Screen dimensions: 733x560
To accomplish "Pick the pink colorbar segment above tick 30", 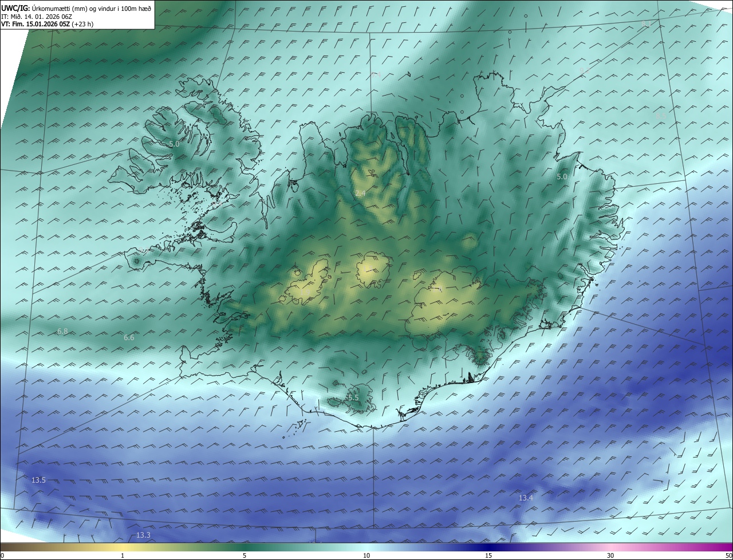I will [610, 547].
